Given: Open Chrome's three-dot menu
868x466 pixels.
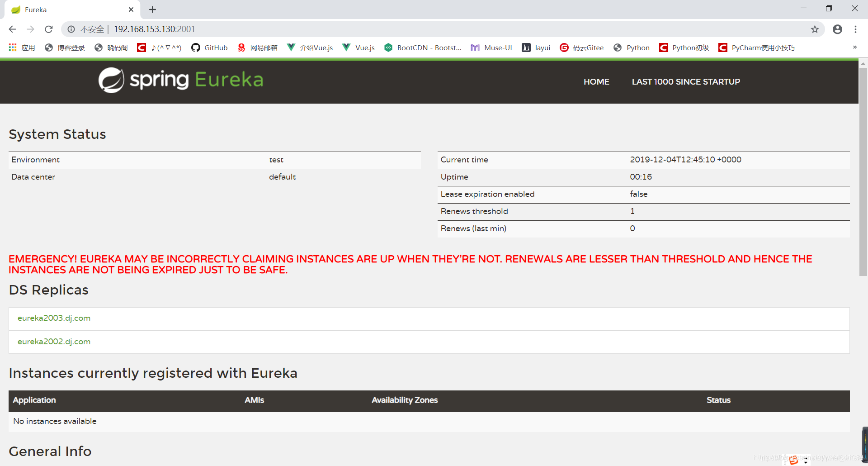Looking at the screenshot, I should coord(855,29).
